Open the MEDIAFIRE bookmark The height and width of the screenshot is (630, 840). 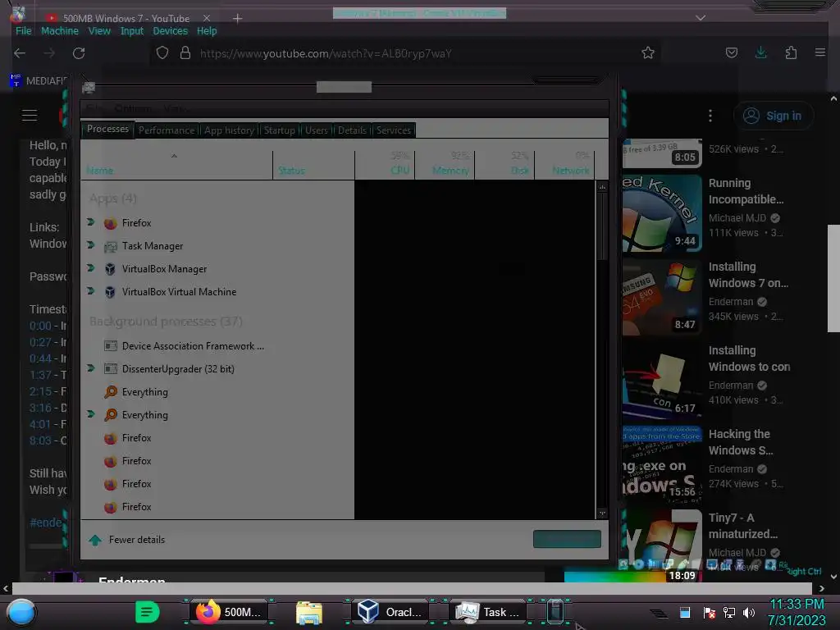pyautogui.click(x=39, y=81)
